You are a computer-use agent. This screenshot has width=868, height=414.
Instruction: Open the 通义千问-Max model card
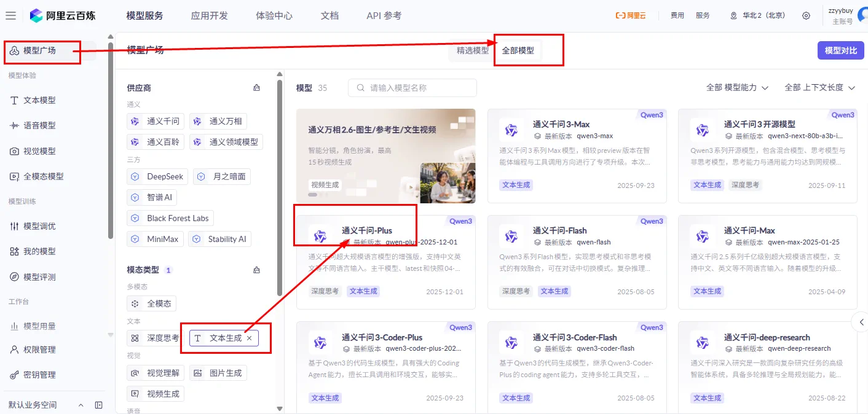(768, 262)
